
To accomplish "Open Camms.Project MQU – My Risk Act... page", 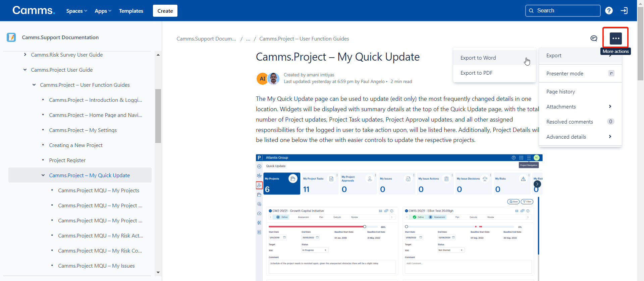I will [x=101, y=235].
